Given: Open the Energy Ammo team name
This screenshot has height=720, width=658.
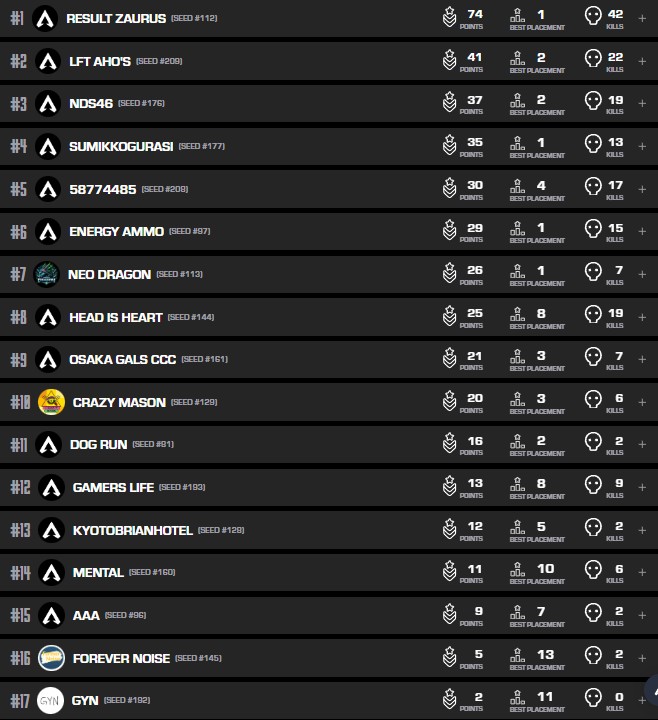Looking at the screenshot, I should [x=116, y=232].
